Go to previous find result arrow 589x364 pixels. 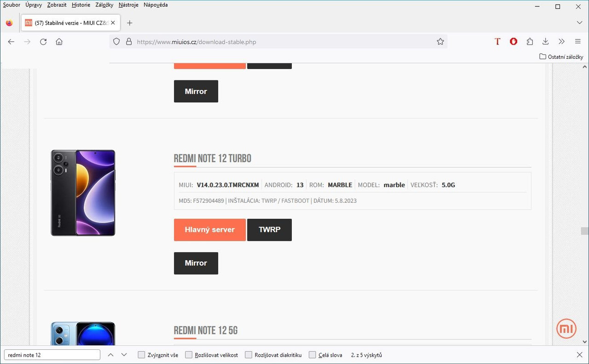pyautogui.click(x=110, y=355)
